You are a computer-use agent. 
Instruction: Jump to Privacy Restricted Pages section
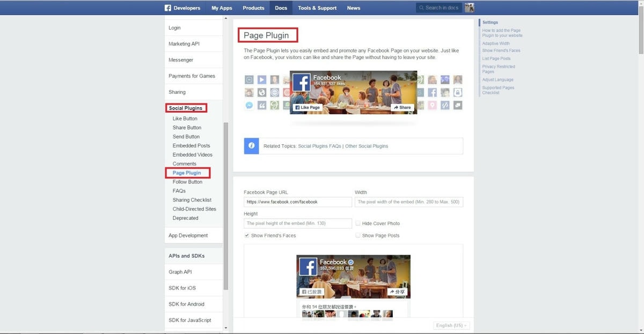point(499,69)
